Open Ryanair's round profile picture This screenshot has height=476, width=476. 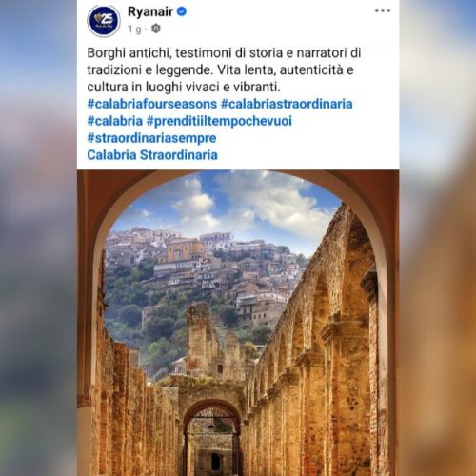point(104,21)
